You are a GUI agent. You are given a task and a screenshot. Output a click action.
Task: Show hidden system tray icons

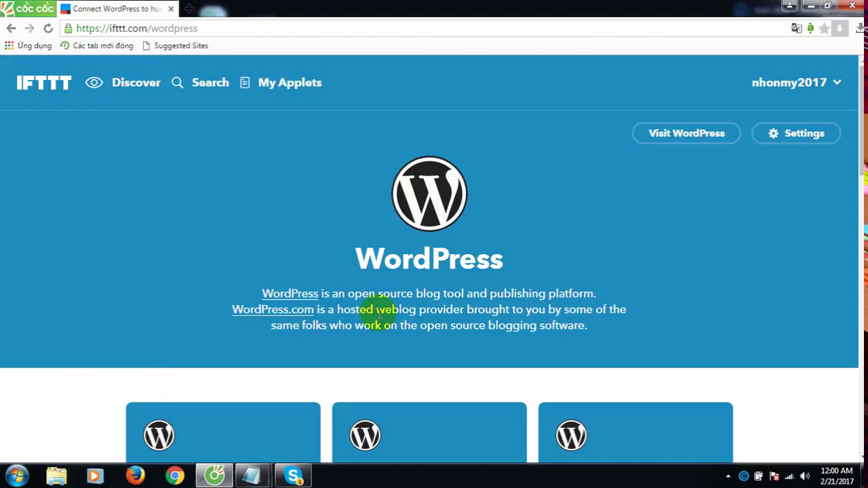[x=728, y=476]
